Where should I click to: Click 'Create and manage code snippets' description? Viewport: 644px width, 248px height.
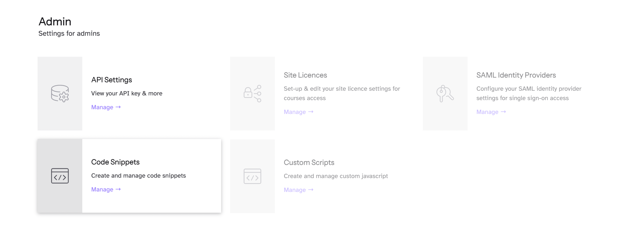[x=138, y=176]
